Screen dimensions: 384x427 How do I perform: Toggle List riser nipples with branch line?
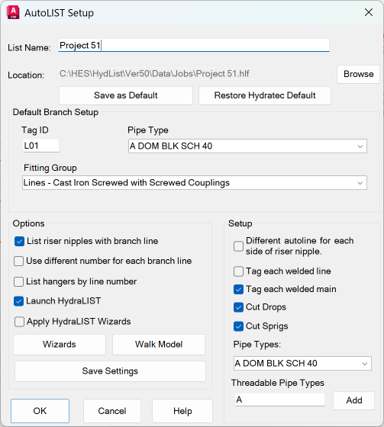pos(19,241)
